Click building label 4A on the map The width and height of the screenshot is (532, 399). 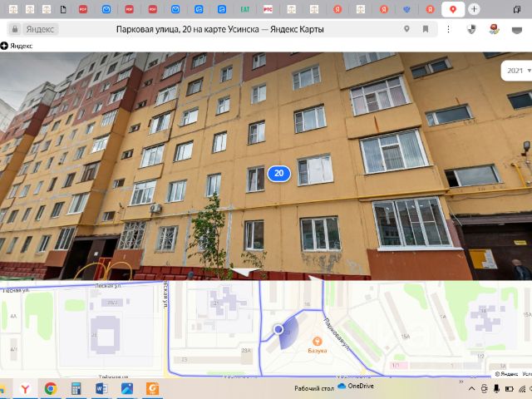13,316
